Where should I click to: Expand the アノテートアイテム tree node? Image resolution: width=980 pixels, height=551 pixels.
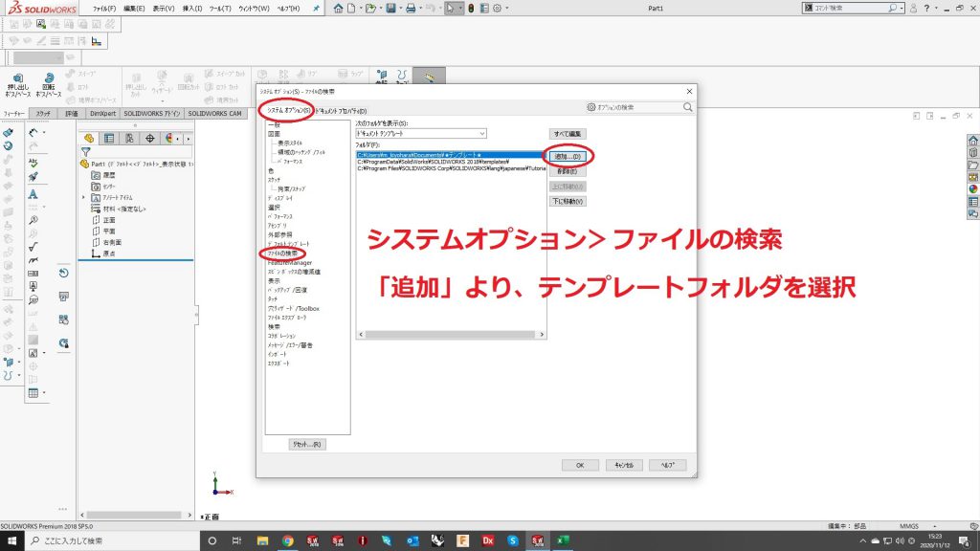coord(84,197)
